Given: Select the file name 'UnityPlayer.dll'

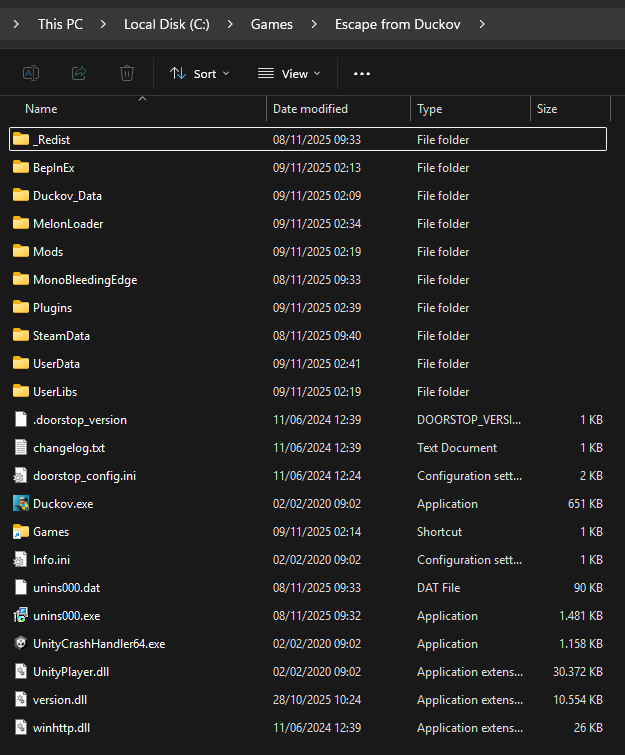Looking at the screenshot, I should tap(71, 672).
